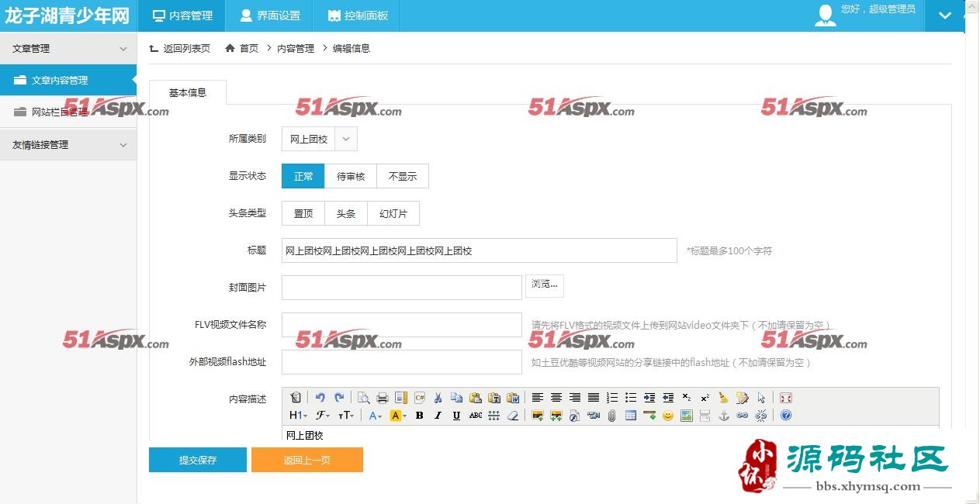
Task: Insert a bulleted list
Action: tap(631, 398)
